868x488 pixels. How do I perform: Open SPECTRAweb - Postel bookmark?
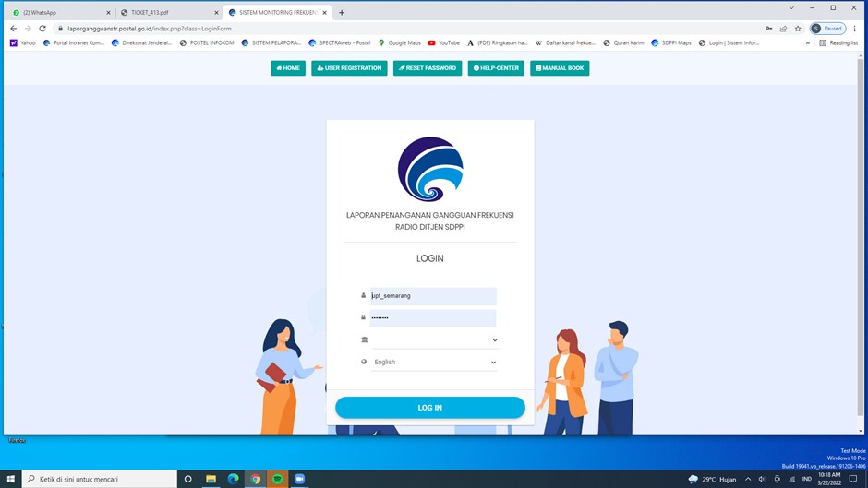(339, 42)
